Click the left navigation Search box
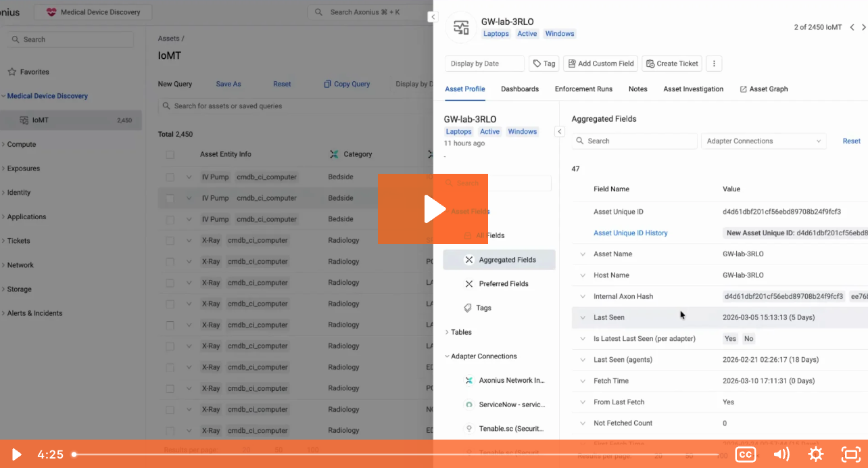The height and width of the screenshot is (468, 868). click(x=70, y=40)
